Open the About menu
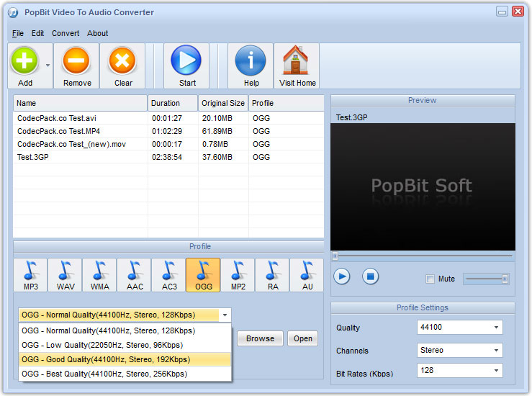The width and height of the screenshot is (532, 396). [98, 33]
